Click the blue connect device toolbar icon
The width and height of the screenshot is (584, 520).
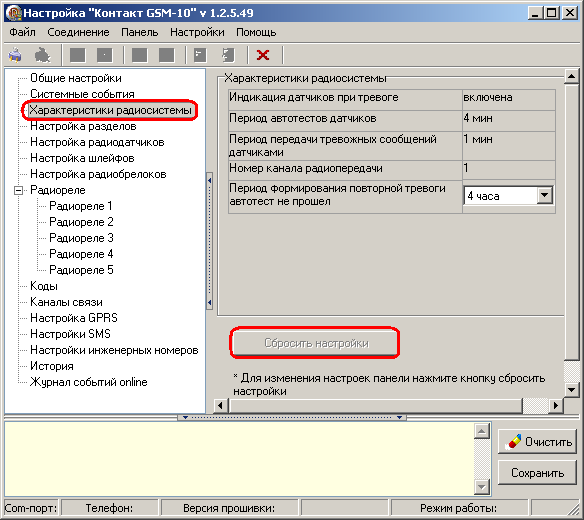pyautogui.click(x=15, y=55)
